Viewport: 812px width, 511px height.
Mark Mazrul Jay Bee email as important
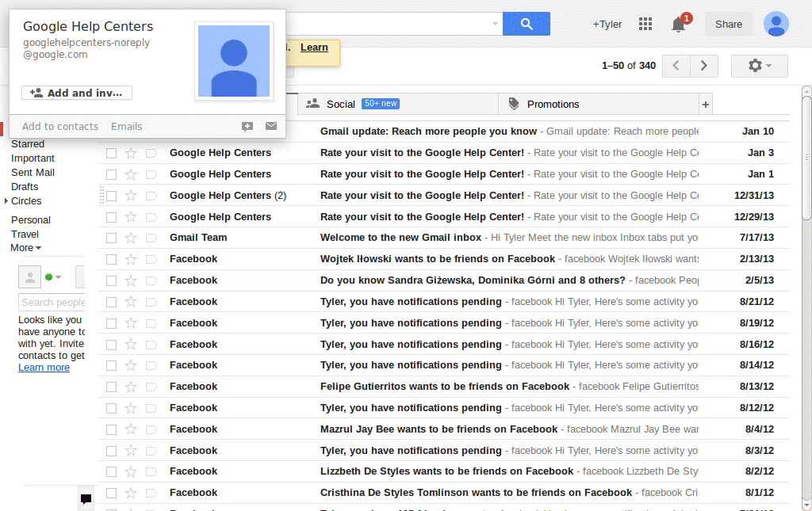(151, 429)
